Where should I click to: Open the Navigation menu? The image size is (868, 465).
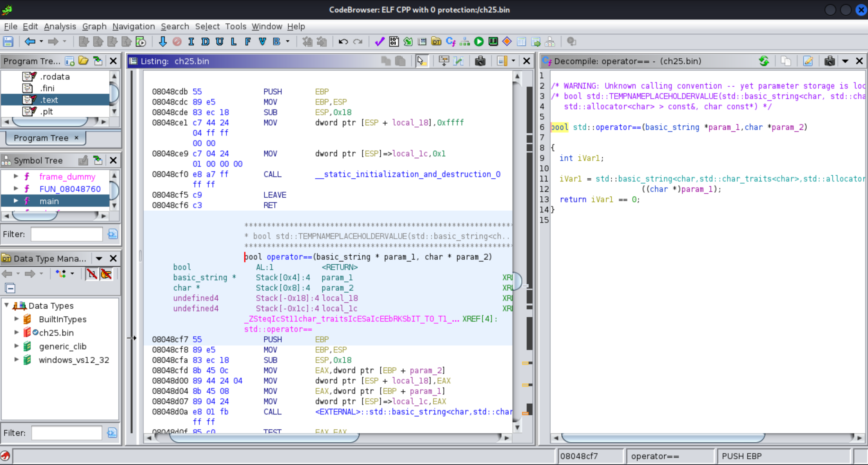tap(133, 26)
